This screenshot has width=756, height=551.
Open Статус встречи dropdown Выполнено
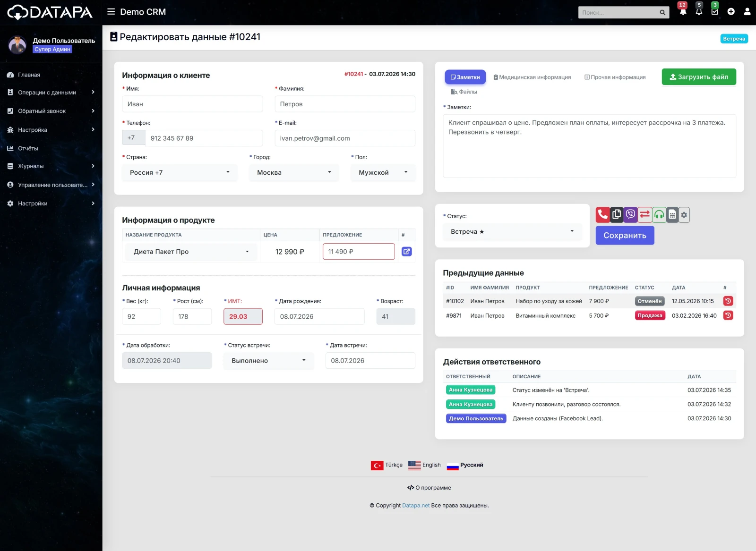tap(268, 361)
